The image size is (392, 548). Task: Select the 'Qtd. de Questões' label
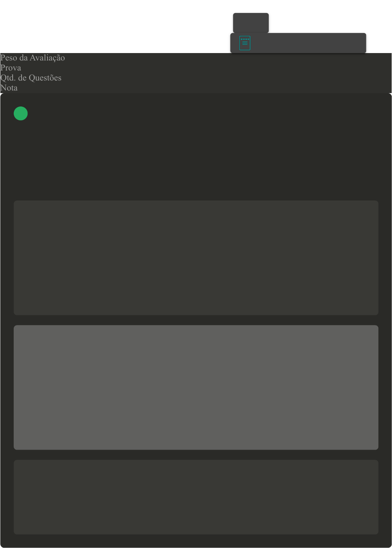point(31,78)
